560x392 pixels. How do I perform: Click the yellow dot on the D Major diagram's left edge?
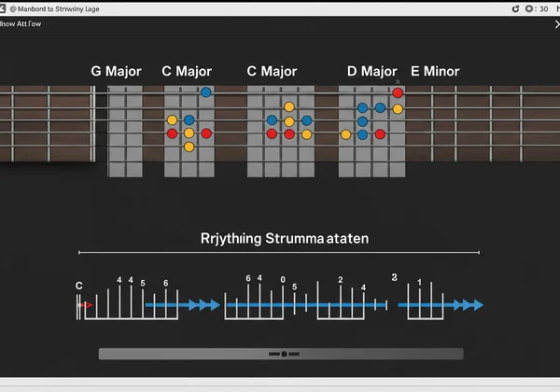345,134
